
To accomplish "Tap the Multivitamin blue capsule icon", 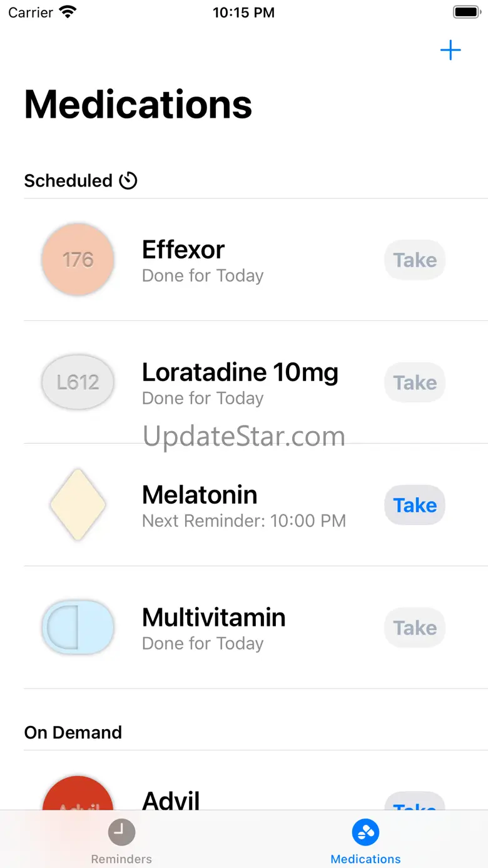I will tap(78, 628).
